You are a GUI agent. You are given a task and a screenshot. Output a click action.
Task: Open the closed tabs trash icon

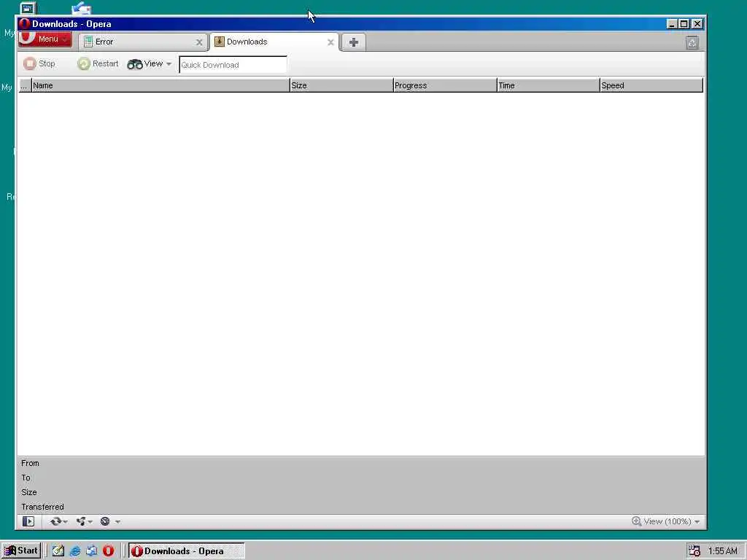[x=692, y=43]
